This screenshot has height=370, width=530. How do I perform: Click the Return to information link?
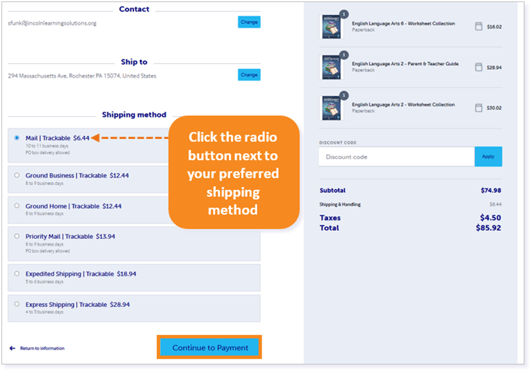[42, 348]
